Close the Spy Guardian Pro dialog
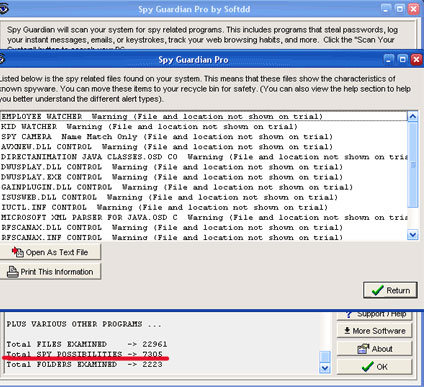The height and width of the screenshot is (387, 430). 416,60
